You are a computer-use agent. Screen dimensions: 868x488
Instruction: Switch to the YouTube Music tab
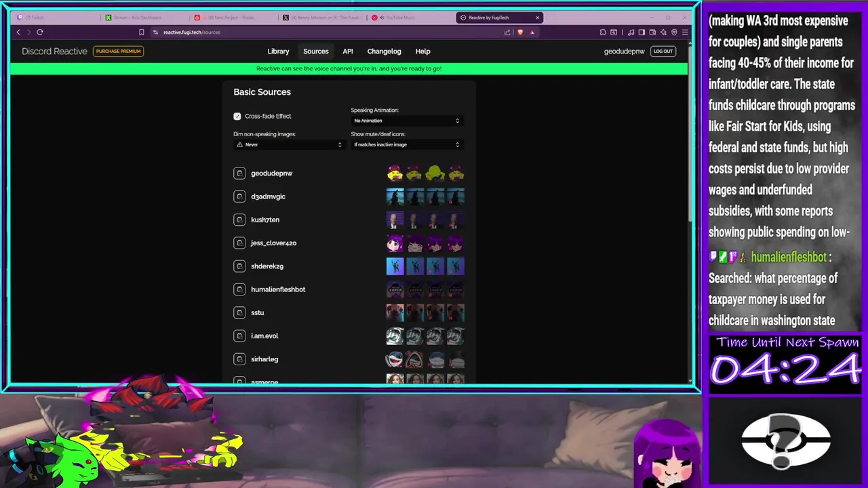(x=410, y=18)
